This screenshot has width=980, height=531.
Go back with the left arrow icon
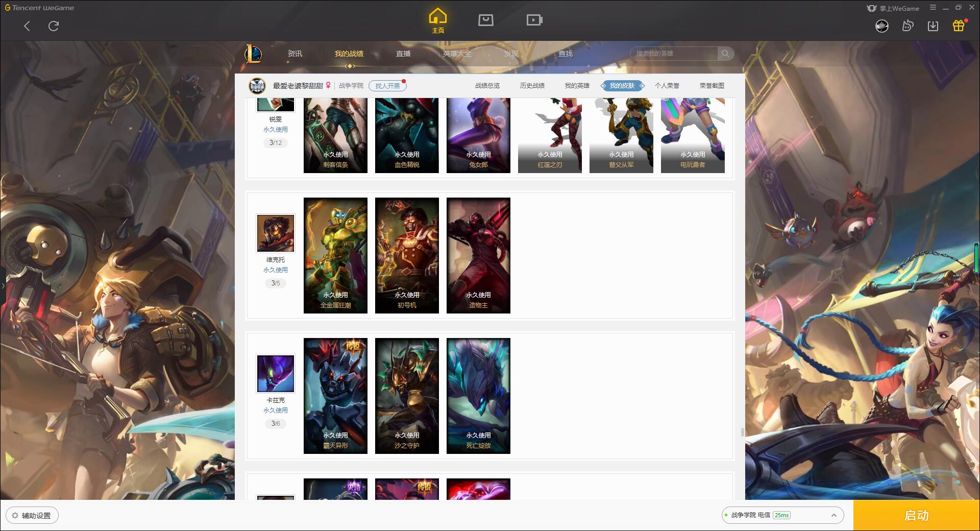[x=27, y=26]
